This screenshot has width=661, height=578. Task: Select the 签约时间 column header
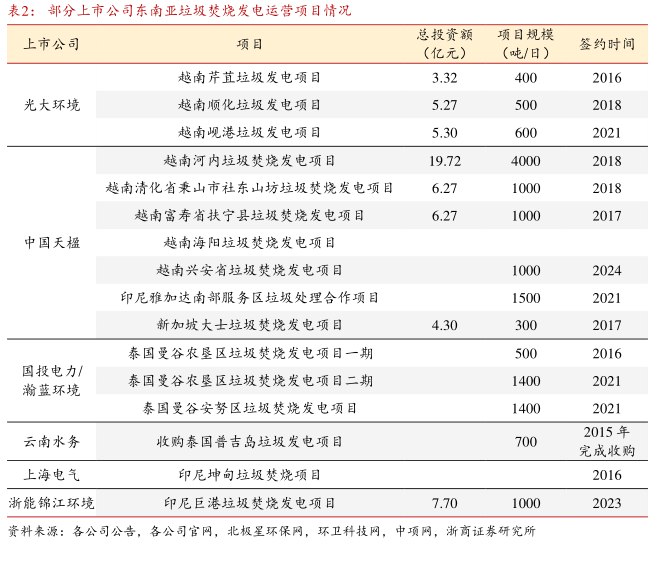607,44
